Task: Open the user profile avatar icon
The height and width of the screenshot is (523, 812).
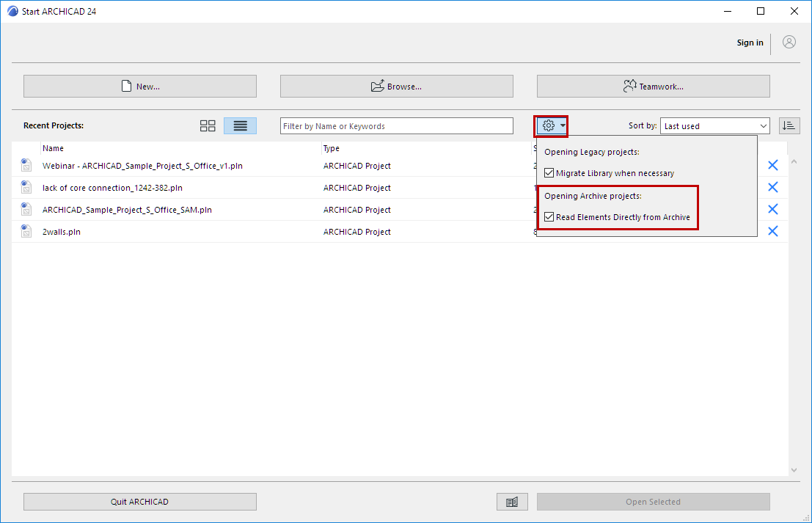Action: coord(789,42)
